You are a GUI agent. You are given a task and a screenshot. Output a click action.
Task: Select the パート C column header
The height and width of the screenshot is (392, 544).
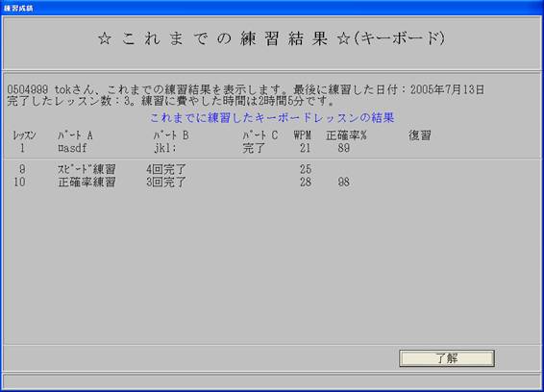tap(260, 135)
